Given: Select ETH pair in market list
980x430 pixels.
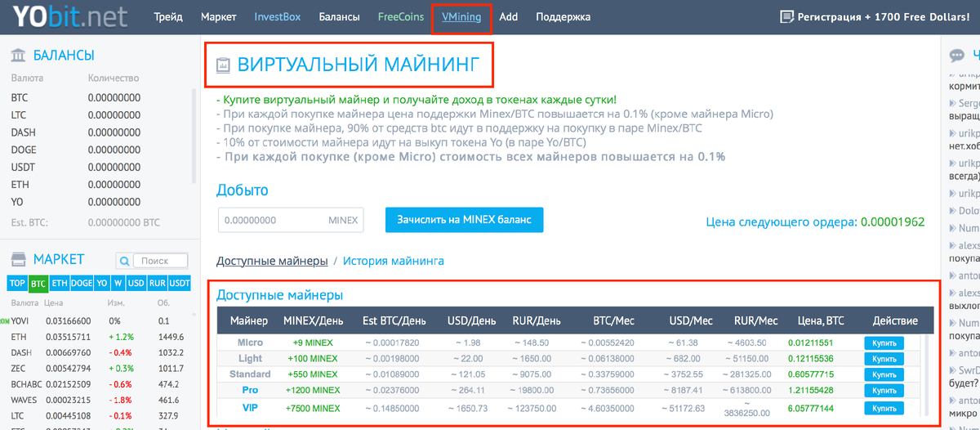Looking at the screenshot, I should 98,336.
